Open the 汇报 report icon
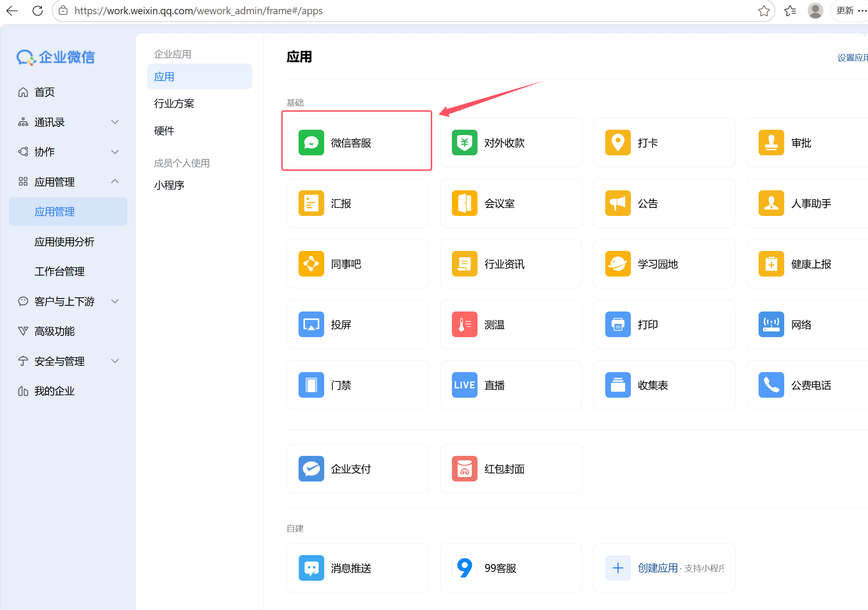The width and height of the screenshot is (868, 610). 311,203
